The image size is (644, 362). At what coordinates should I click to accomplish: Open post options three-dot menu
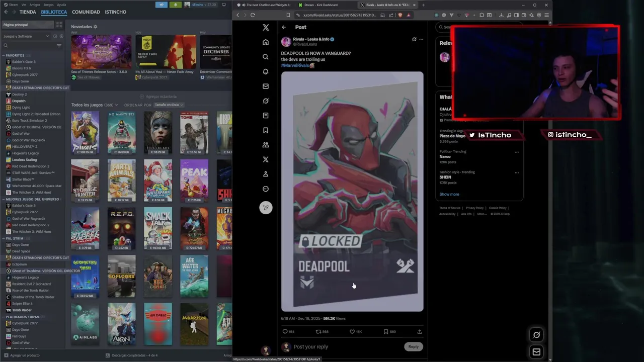421,39
